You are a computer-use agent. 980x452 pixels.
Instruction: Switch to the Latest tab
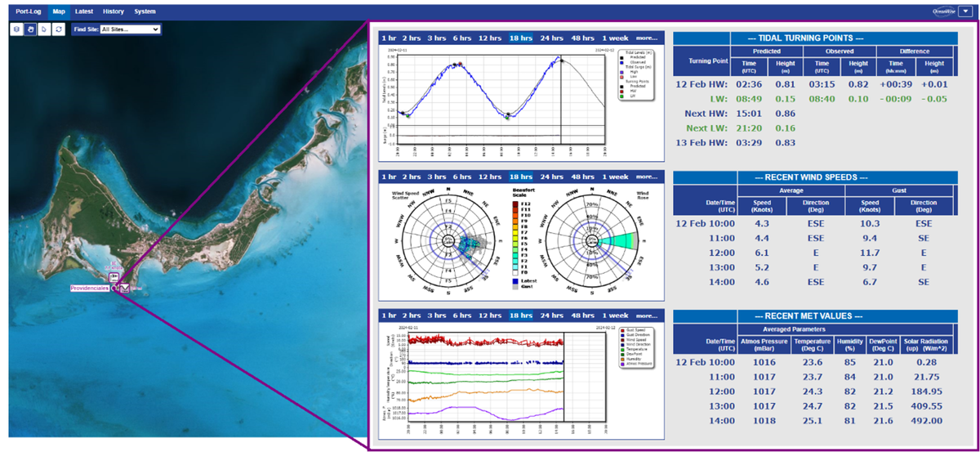(x=83, y=12)
